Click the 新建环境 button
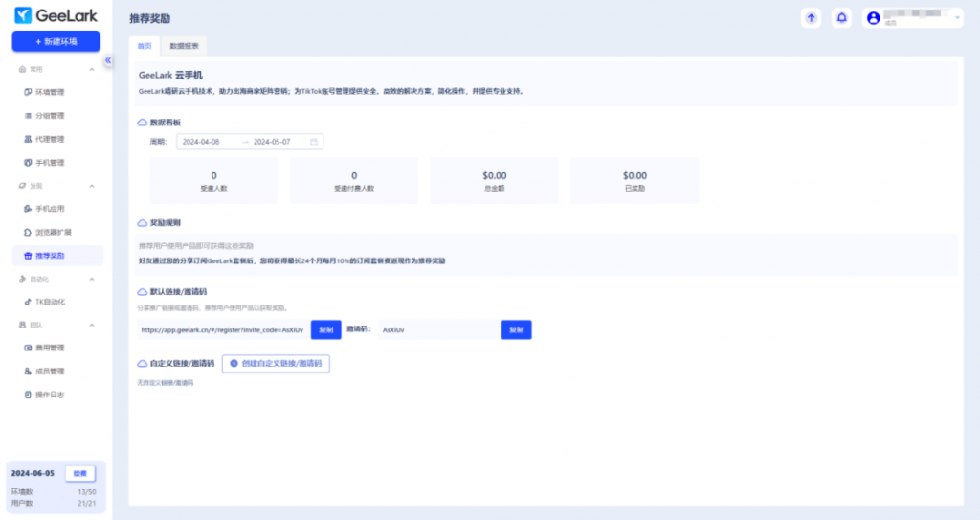Screen dimensions: 980x520 point(56,41)
